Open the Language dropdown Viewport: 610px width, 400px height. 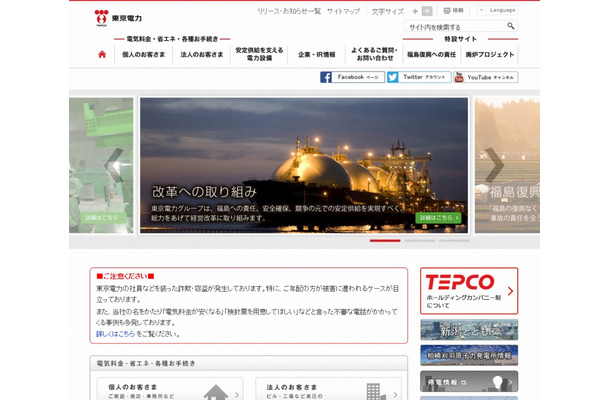click(x=498, y=10)
